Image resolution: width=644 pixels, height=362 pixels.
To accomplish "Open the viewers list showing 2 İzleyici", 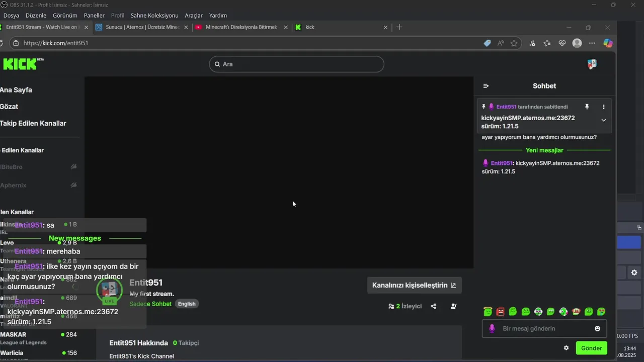I will [405, 306].
